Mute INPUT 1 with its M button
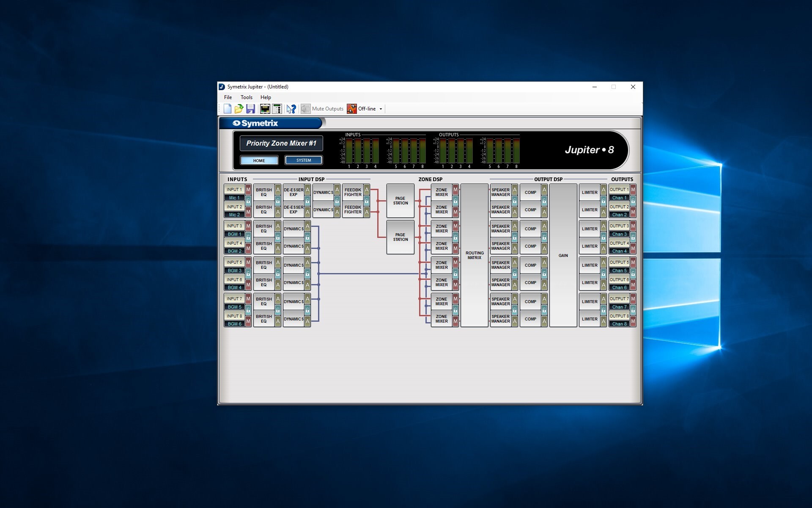Image resolution: width=812 pixels, height=508 pixels. click(x=248, y=190)
